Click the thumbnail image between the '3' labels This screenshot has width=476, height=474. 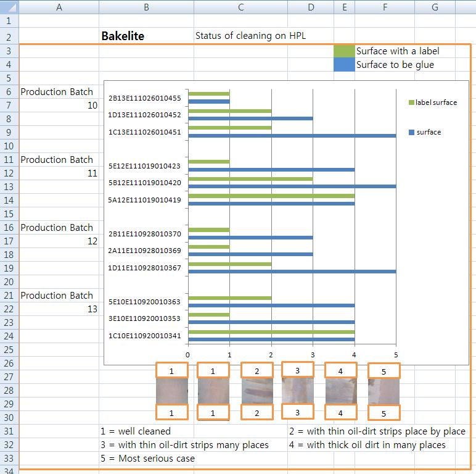297,390
